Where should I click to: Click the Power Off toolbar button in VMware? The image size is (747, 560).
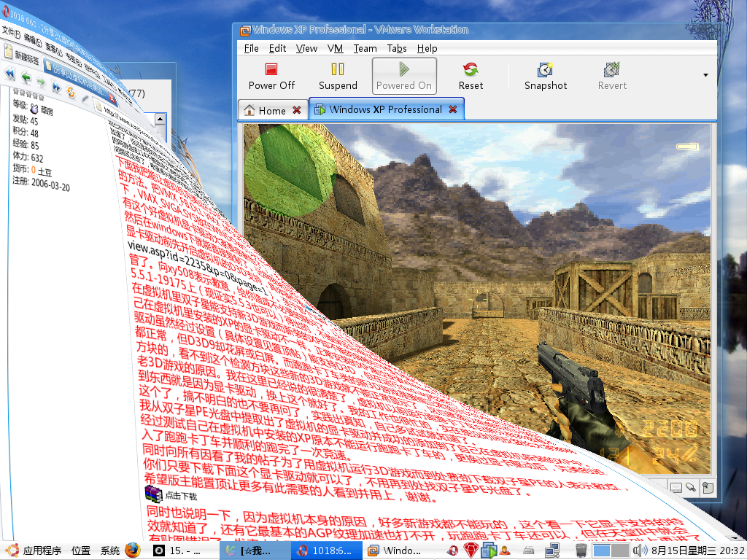pyautogui.click(x=271, y=76)
